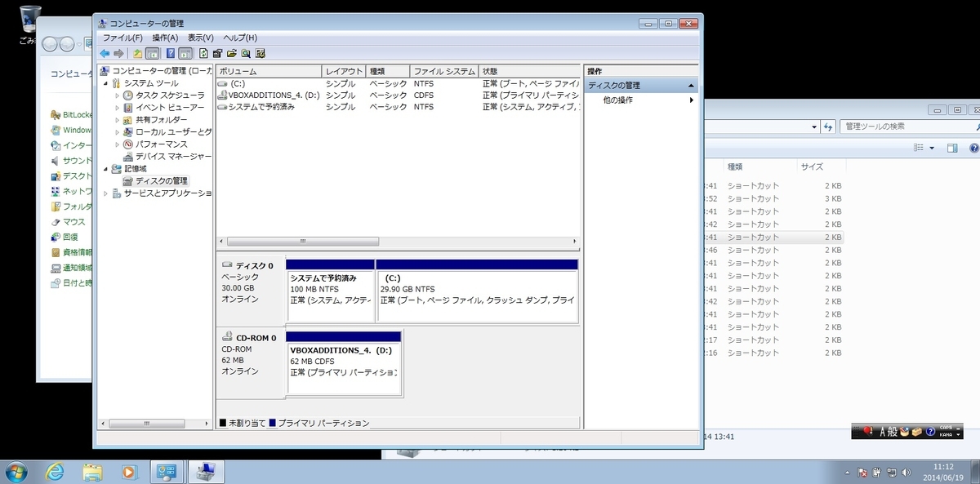
Task: Open the ヘルプ(H) menu
Action: click(x=240, y=38)
